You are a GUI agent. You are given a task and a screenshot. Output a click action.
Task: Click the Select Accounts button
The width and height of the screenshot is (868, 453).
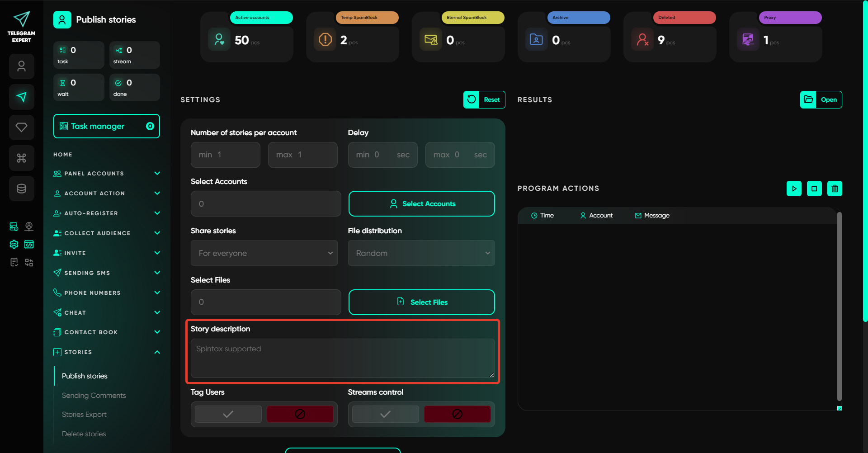click(421, 204)
